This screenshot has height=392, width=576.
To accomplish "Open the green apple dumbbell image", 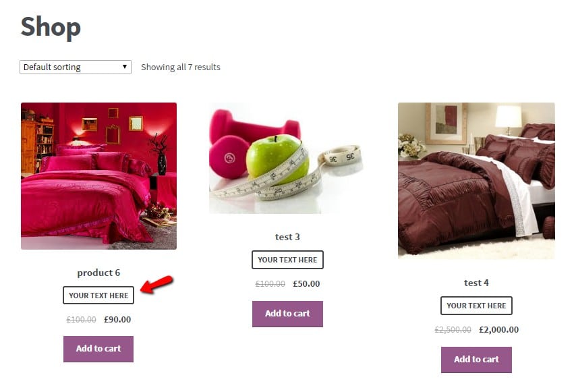I will [x=287, y=159].
